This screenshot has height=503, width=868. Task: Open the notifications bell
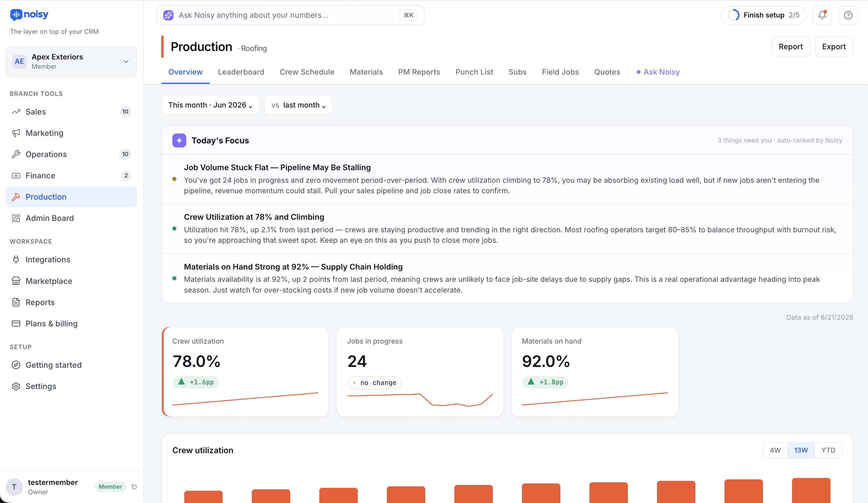coord(822,15)
